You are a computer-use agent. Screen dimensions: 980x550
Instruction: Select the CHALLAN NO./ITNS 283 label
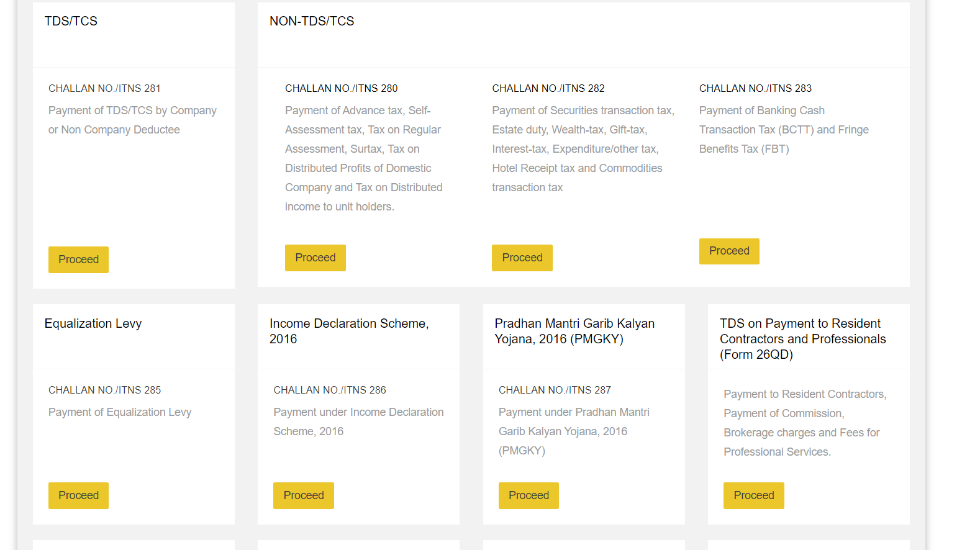pos(755,88)
